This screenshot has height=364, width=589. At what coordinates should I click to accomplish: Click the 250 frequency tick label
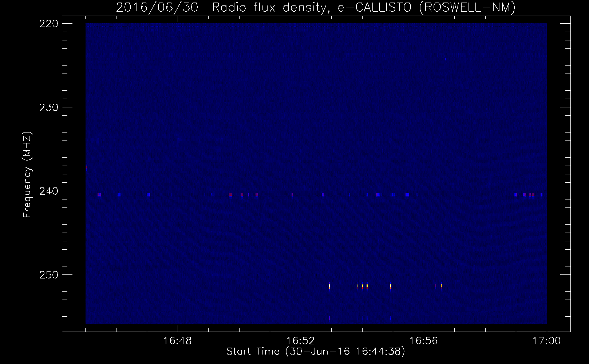point(49,275)
